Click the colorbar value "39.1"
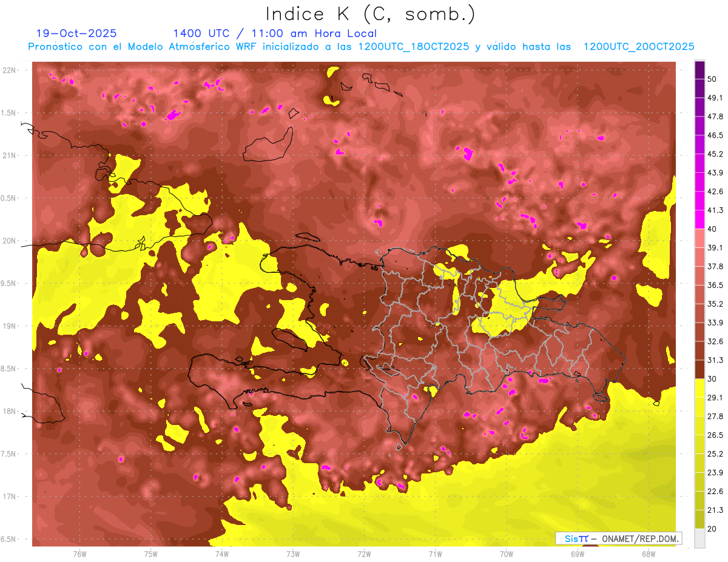Viewport: 728px width, 562px height. click(716, 247)
